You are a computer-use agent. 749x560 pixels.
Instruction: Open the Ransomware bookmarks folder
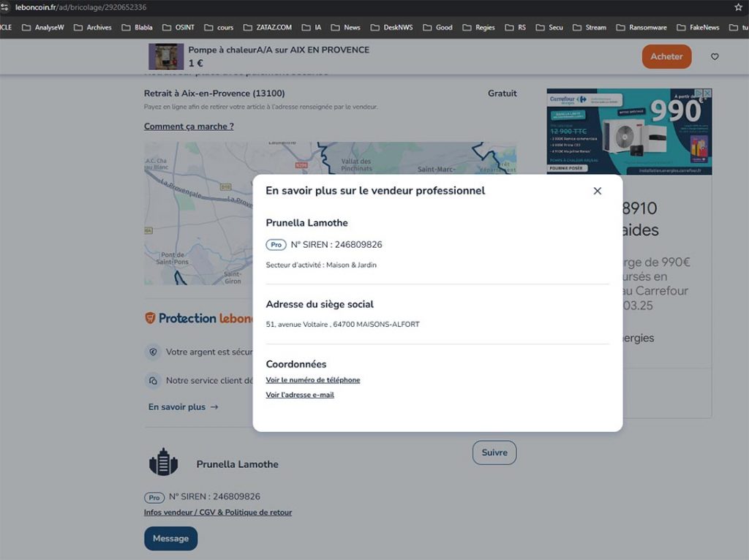[641, 28]
